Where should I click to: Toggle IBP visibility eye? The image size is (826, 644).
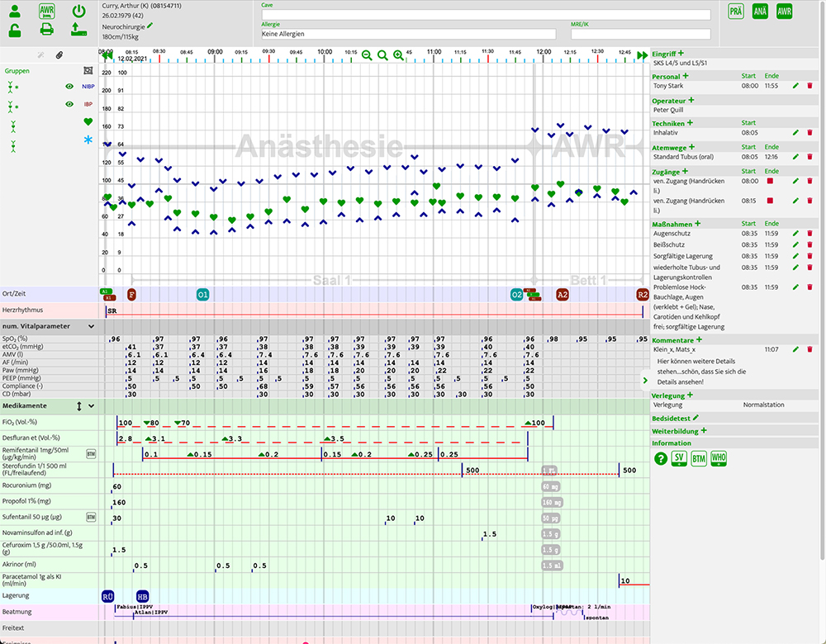[x=69, y=104]
